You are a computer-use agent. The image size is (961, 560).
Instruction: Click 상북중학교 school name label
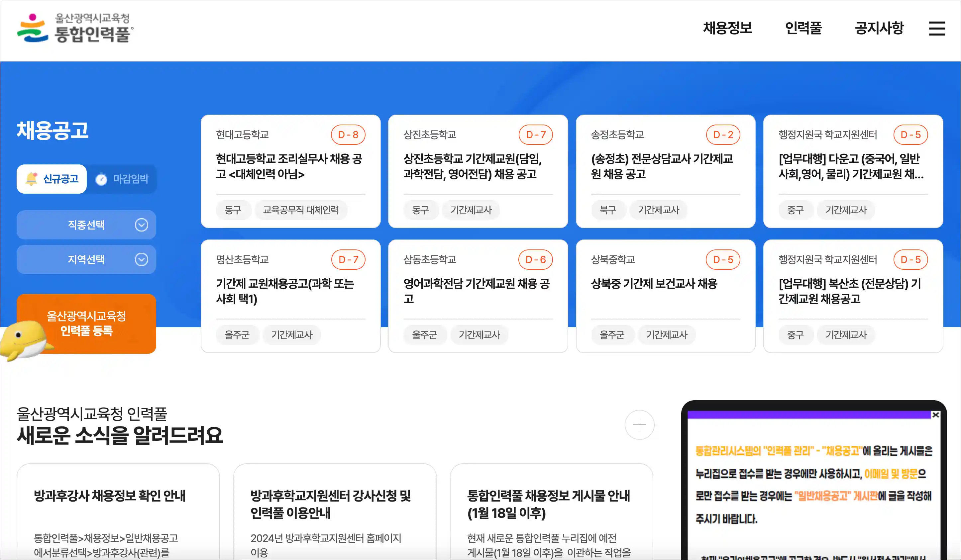pos(613,260)
